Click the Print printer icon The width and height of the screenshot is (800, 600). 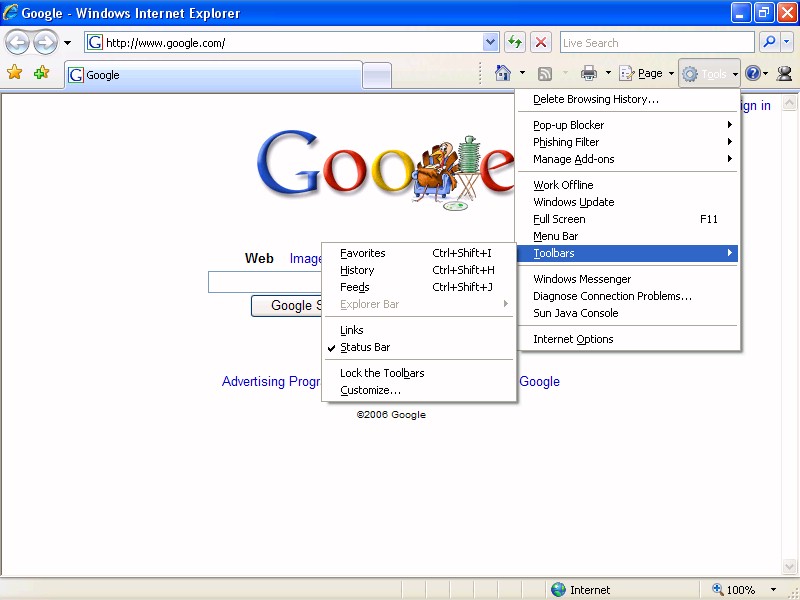(589, 73)
